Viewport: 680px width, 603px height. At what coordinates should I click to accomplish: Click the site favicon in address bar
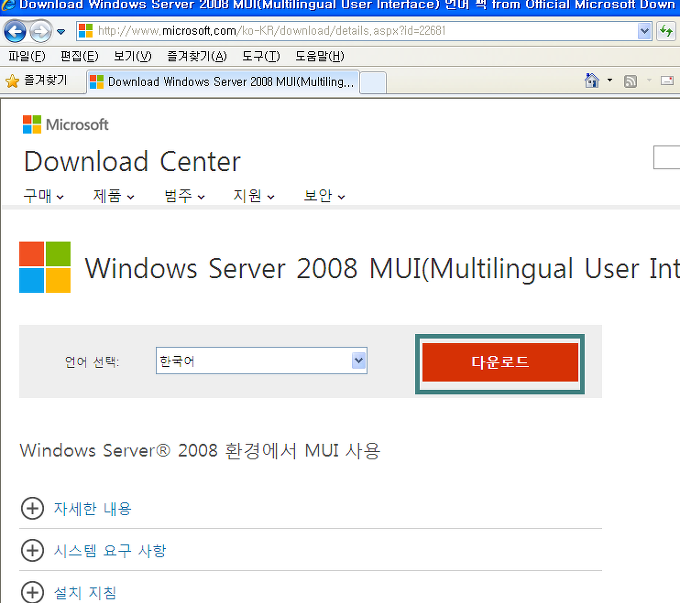(x=86, y=31)
